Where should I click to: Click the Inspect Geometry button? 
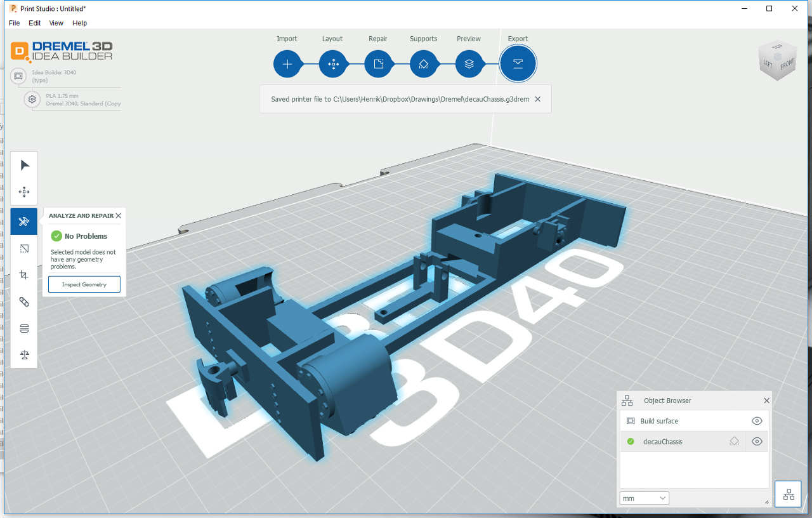coord(84,284)
